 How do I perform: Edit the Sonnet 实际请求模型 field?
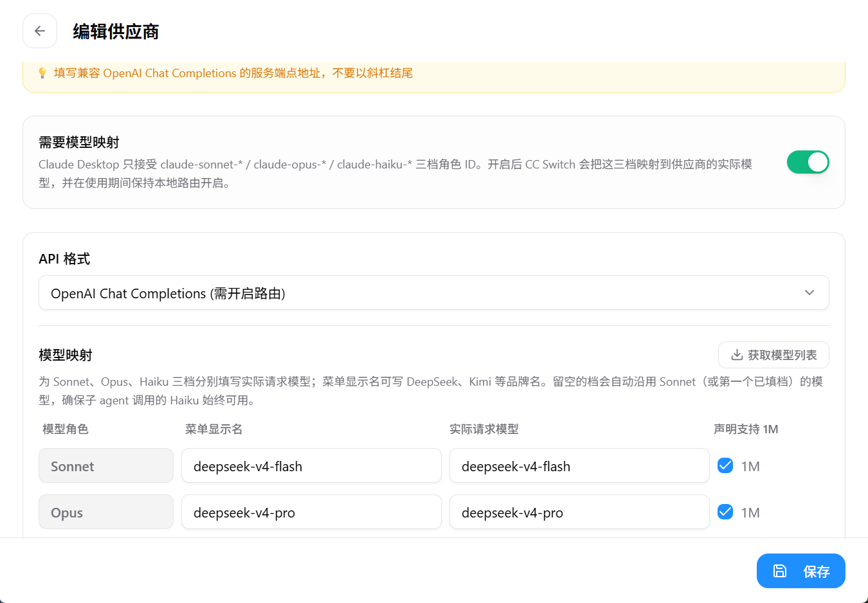(579, 465)
